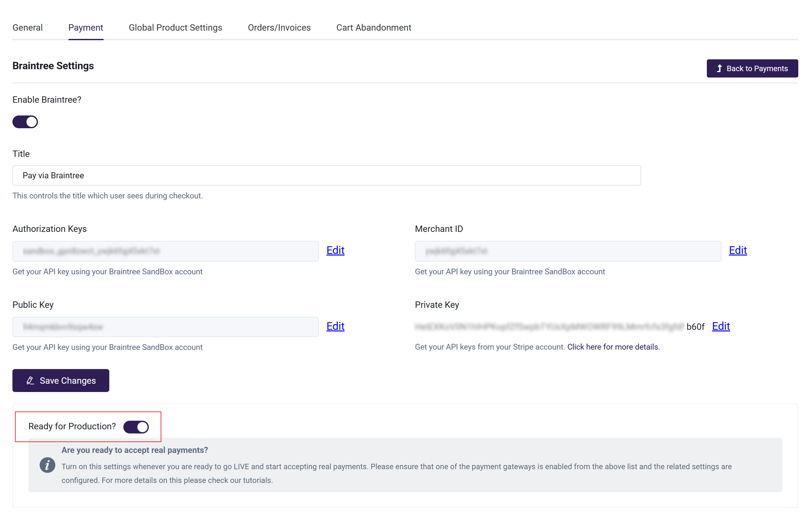Edit the Private Key value

(x=721, y=326)
